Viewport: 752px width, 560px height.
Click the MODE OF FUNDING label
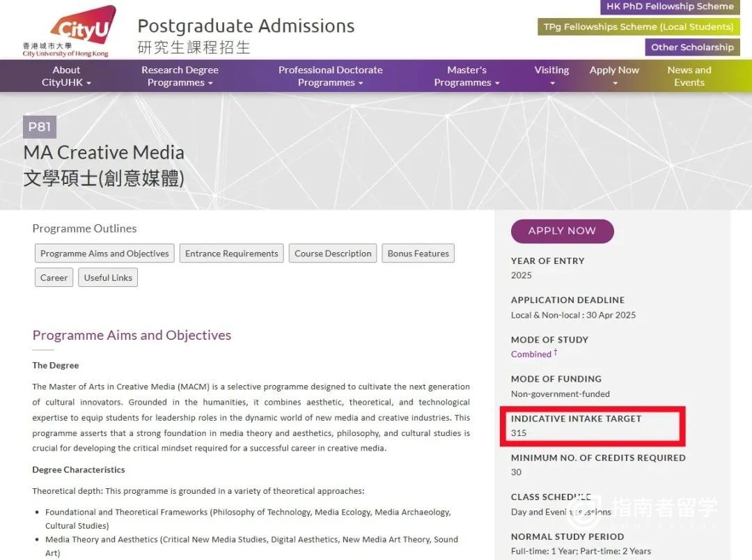coord(556,379)
